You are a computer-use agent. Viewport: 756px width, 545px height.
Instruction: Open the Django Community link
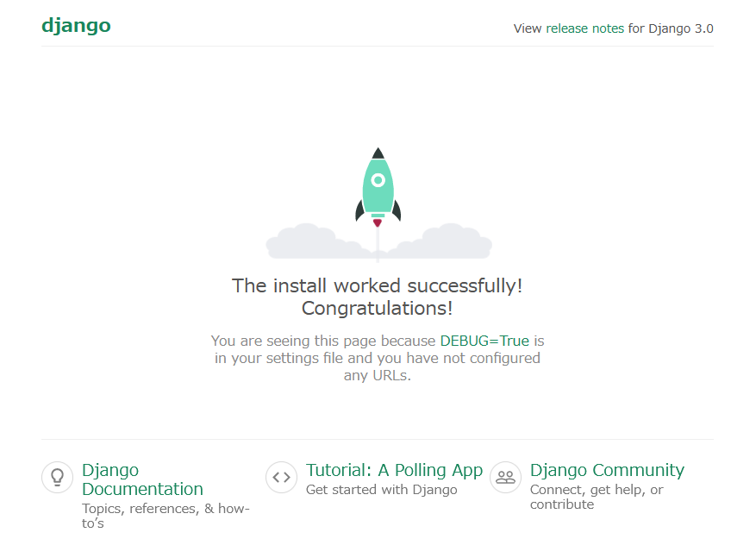click(606, 470)
